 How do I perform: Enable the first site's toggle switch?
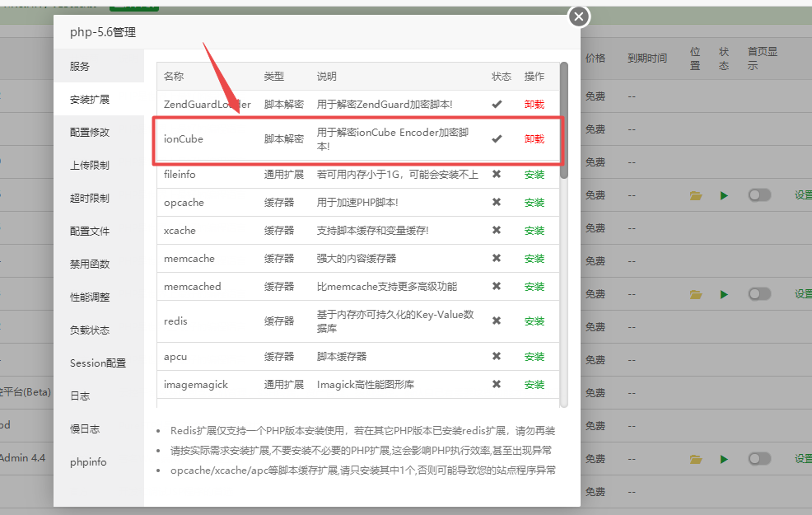(759, 195)
